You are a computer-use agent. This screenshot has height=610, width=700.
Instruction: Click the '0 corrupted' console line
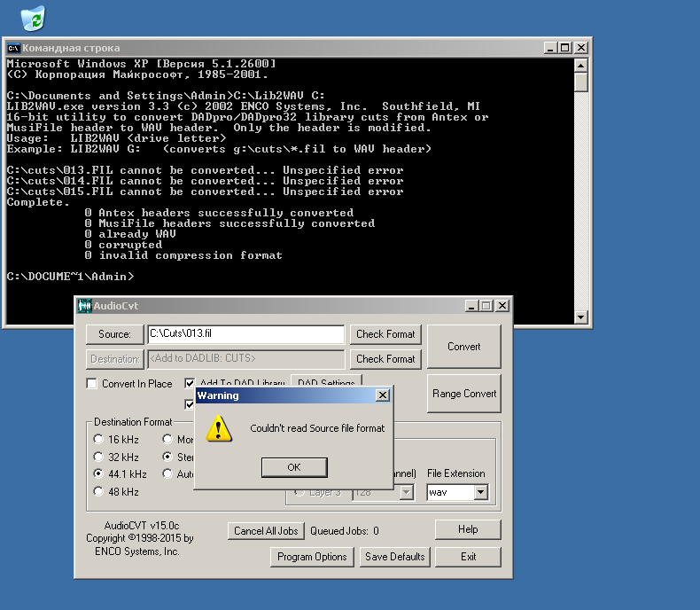coord(123,245)
